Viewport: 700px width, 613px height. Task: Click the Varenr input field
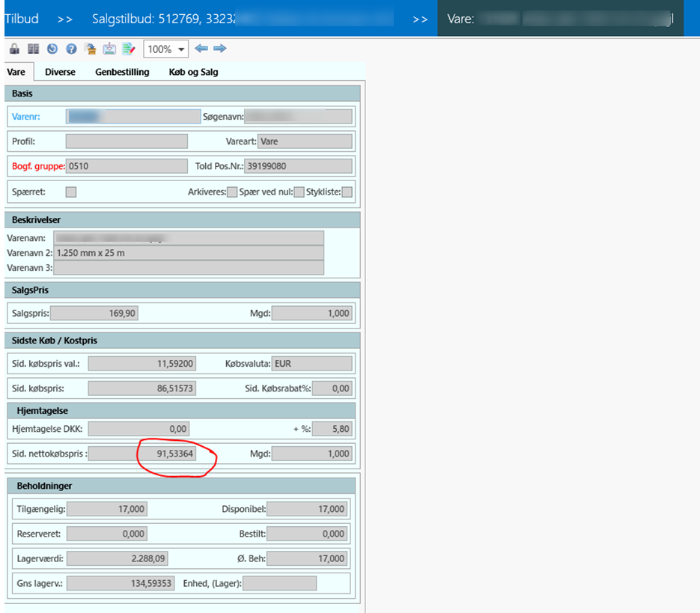pyautogui.click(x=133, y=117)
